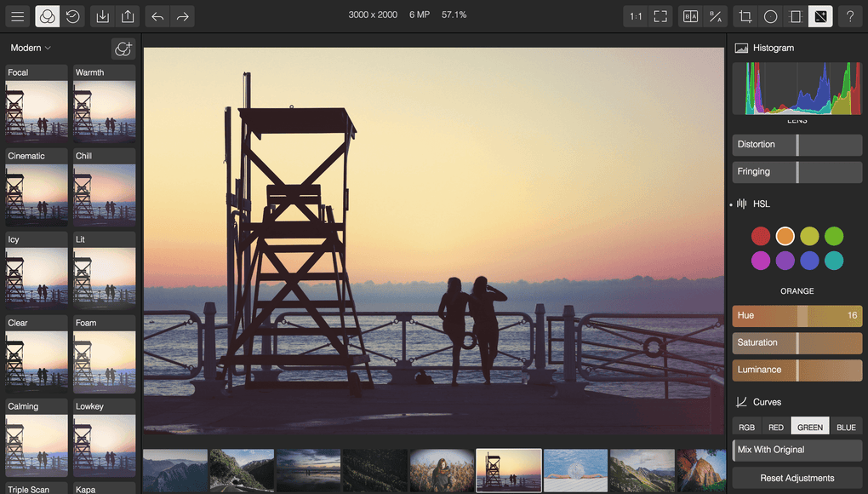Click the 57.1% zoom level text
Viewport: 868px width, 494px height.
(x=454, y=15)
